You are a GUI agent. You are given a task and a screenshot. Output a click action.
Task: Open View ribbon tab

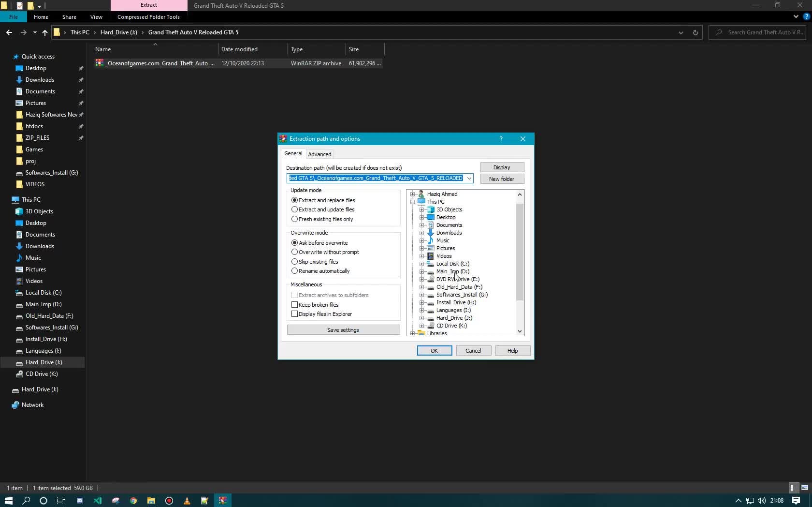pyautogui.click(x=96, y=17)
